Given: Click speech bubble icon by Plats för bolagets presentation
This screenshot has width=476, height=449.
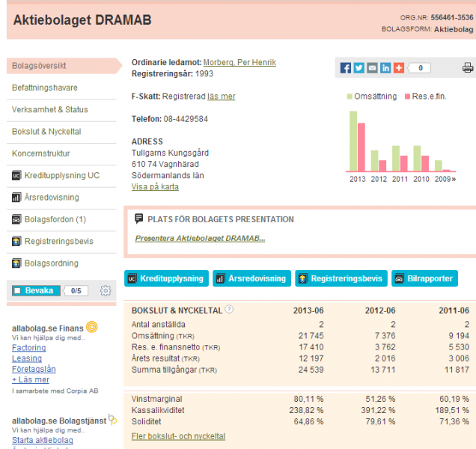Looking at the screenshot, I should pos(138,219).
